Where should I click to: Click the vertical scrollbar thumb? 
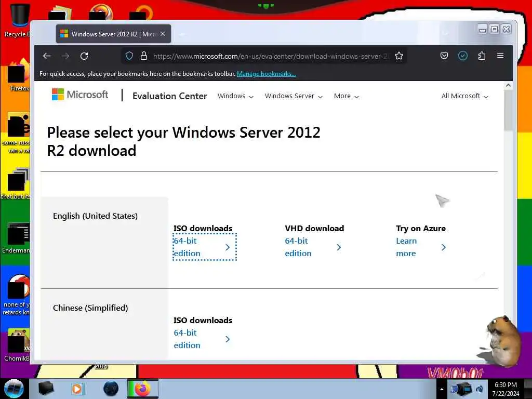(508, 110)
